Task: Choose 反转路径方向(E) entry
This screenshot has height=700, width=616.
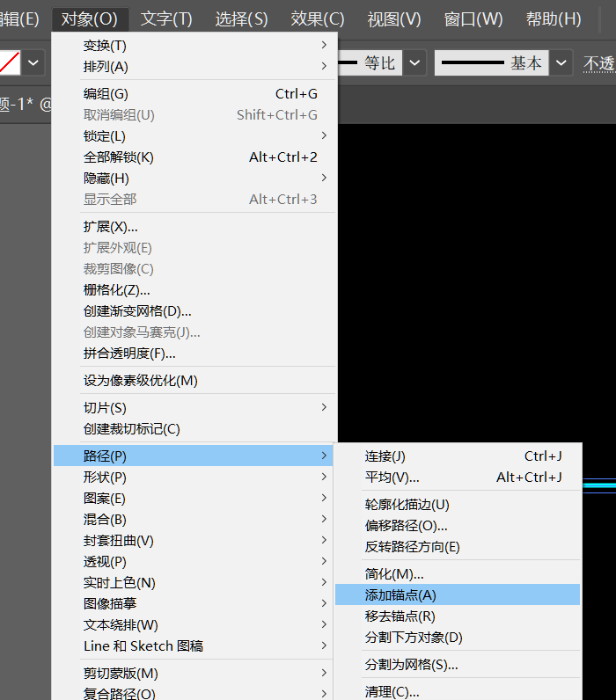Action: 458,546
